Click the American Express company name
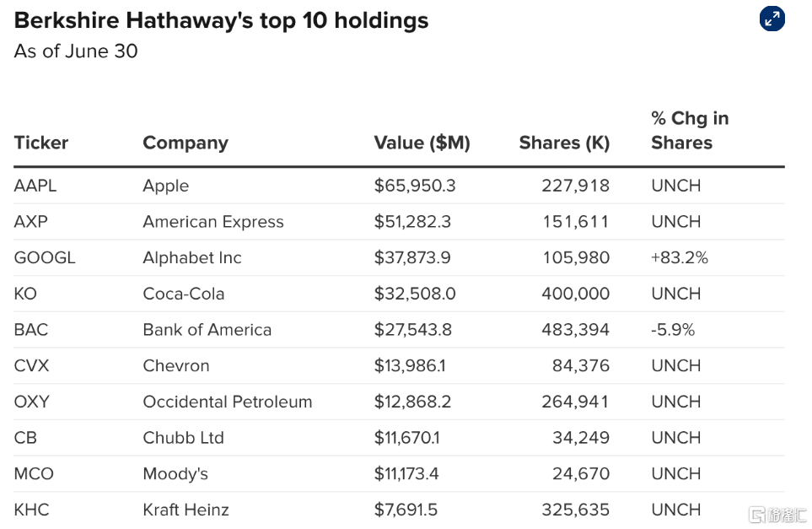812x529 pixels. (213, 222)
